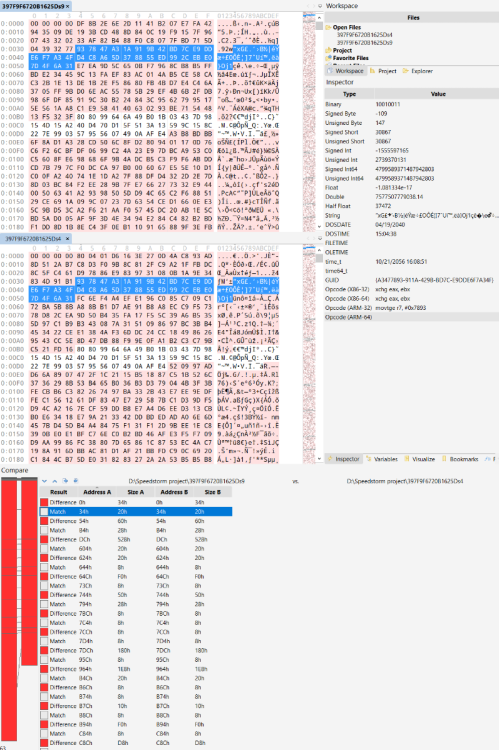Image resolution: width=499 pixels, height=750 pixels.
Task: Close the 397F9F6720B1625Ds9 file tab
Action: pyautogui.click(x=67, y=6)
